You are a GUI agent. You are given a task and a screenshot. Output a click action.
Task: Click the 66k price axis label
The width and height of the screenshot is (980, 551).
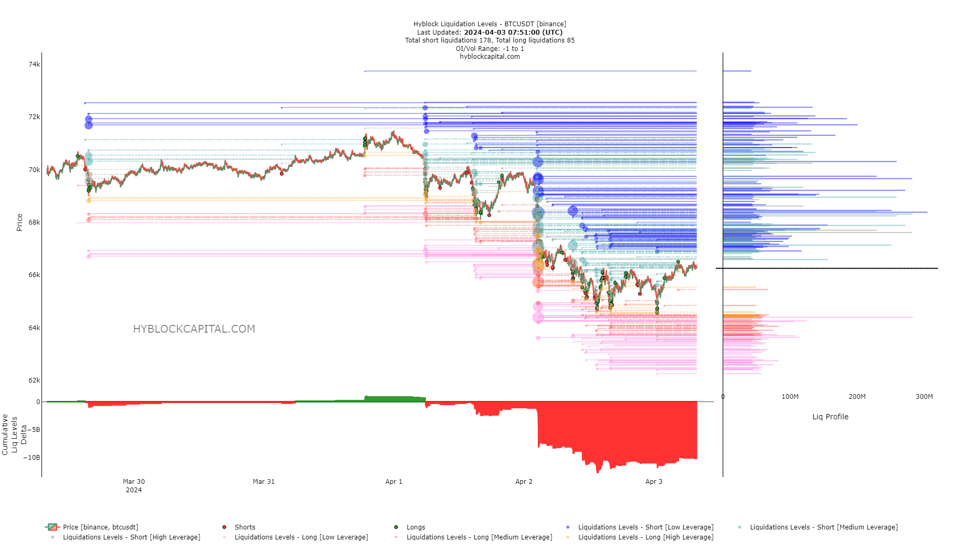34,275
